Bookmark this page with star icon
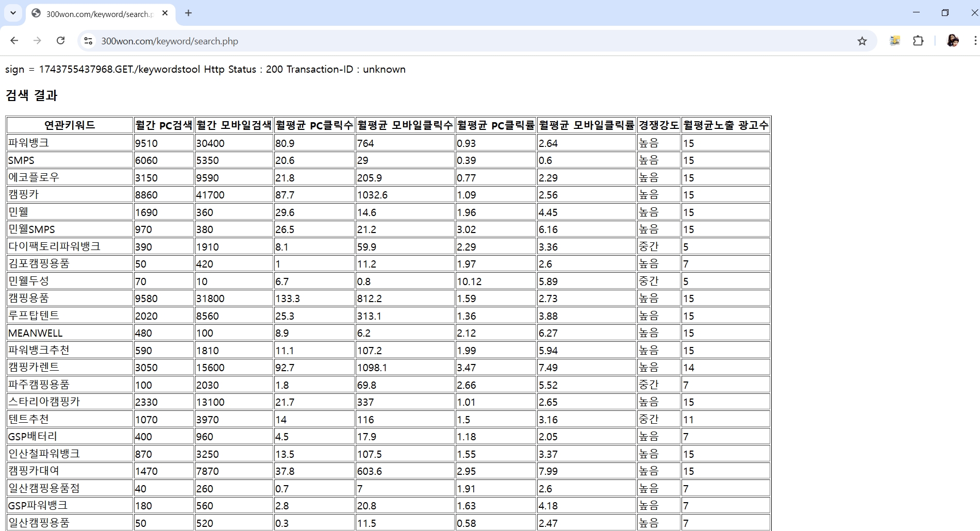Screen dimensions: 980x531 coord(862,41)
